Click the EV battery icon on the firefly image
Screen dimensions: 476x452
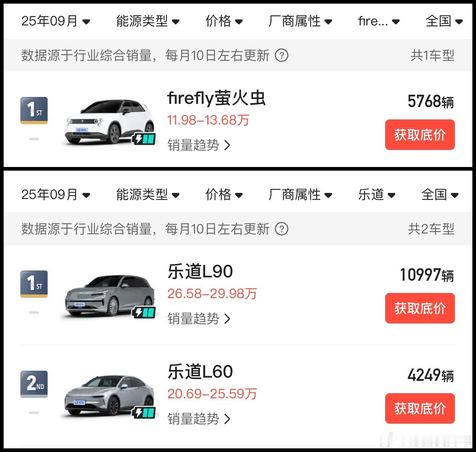[145, 139]
